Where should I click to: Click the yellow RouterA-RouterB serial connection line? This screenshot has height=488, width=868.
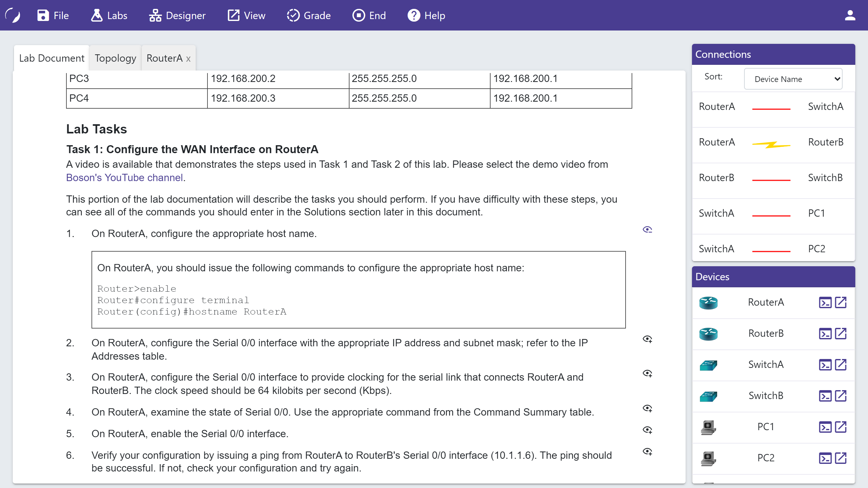point(771,145)
